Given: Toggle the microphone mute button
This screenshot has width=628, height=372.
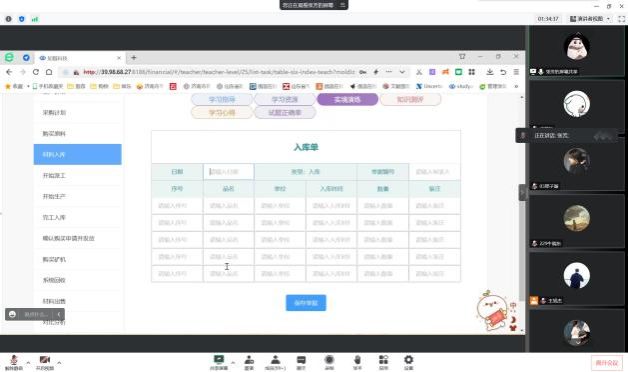Looking at the screenshot, I should point(14,362).
